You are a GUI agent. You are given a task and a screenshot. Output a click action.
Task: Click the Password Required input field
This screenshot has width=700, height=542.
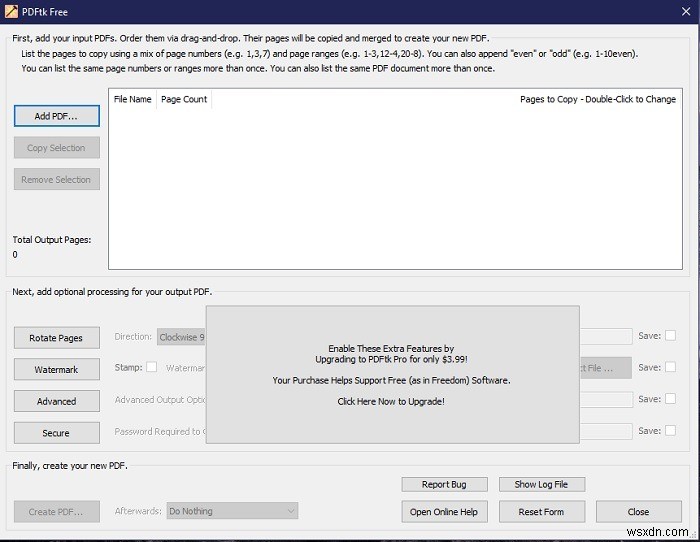pos(606,431)
